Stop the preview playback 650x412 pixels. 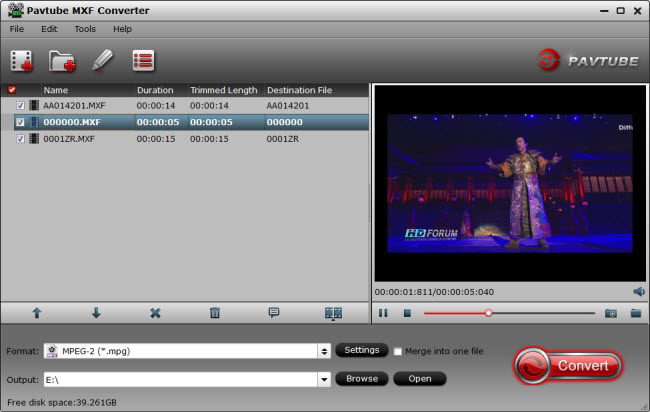(407, 313)
